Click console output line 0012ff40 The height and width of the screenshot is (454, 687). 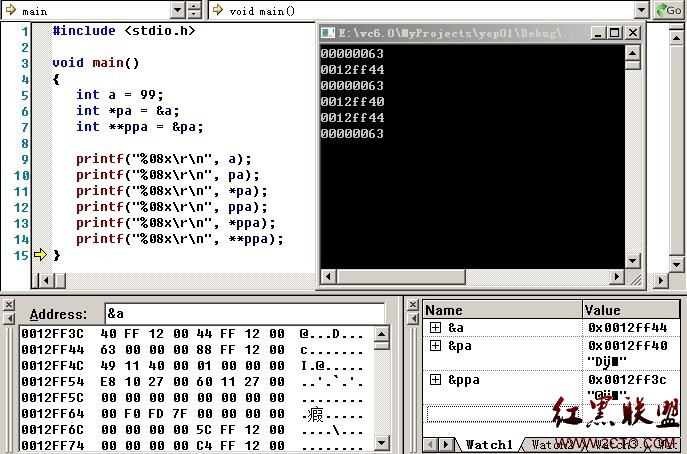[x=352, y=102]
